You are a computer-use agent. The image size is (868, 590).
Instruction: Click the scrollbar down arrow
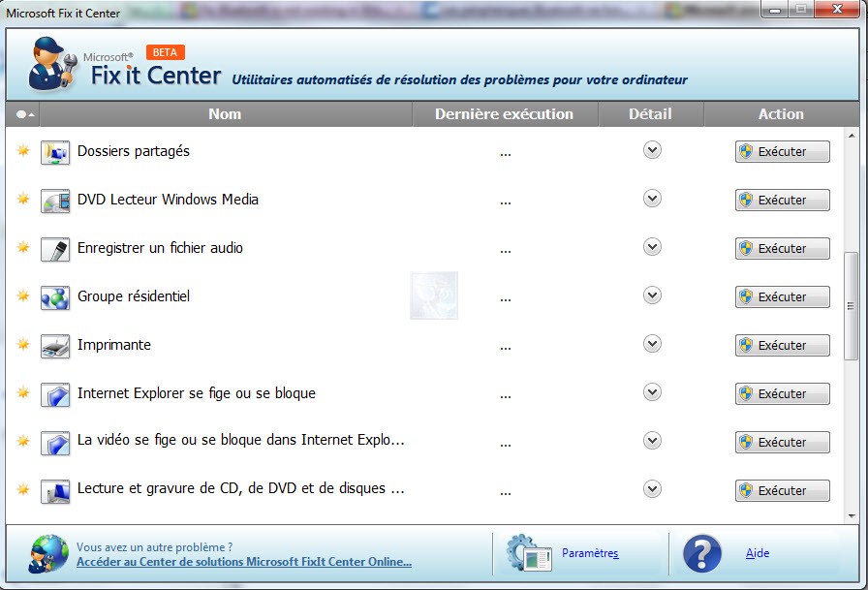(852, 516)
